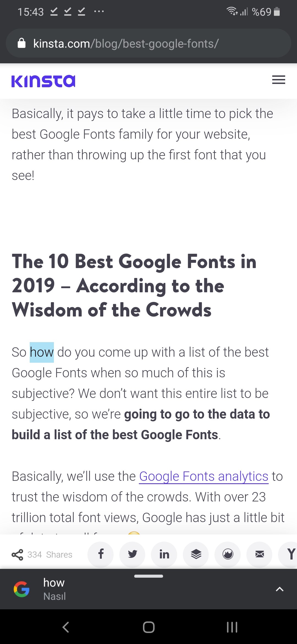Tap the kinsta.com URL address bar

pyautogui.click(x=148, y=43)
